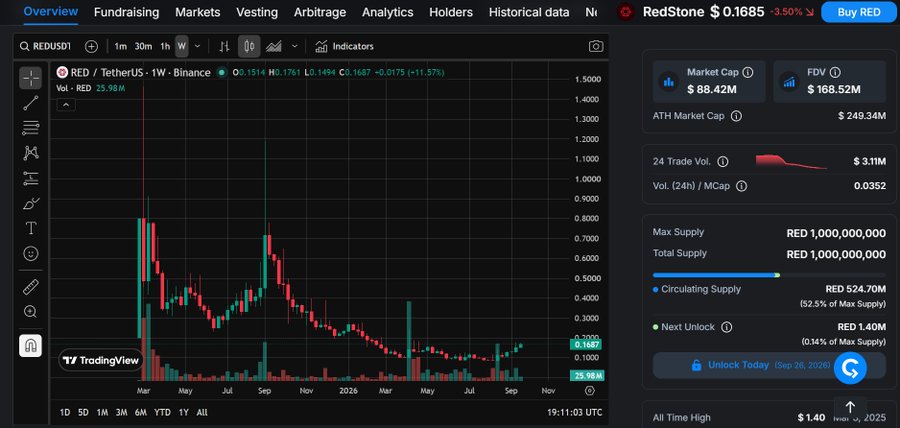The image size is (900, 428).
Task: Select the brush drawing tool
Action: coord(30,204)
